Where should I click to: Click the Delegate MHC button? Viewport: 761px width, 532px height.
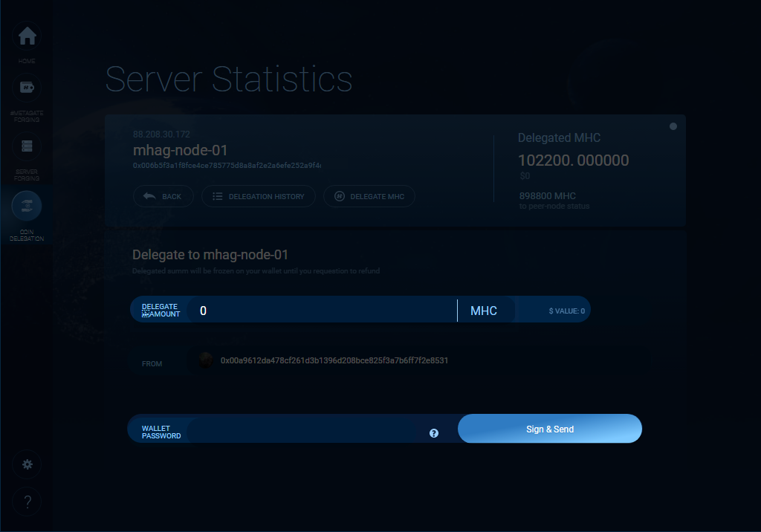[x=369, y=196]
